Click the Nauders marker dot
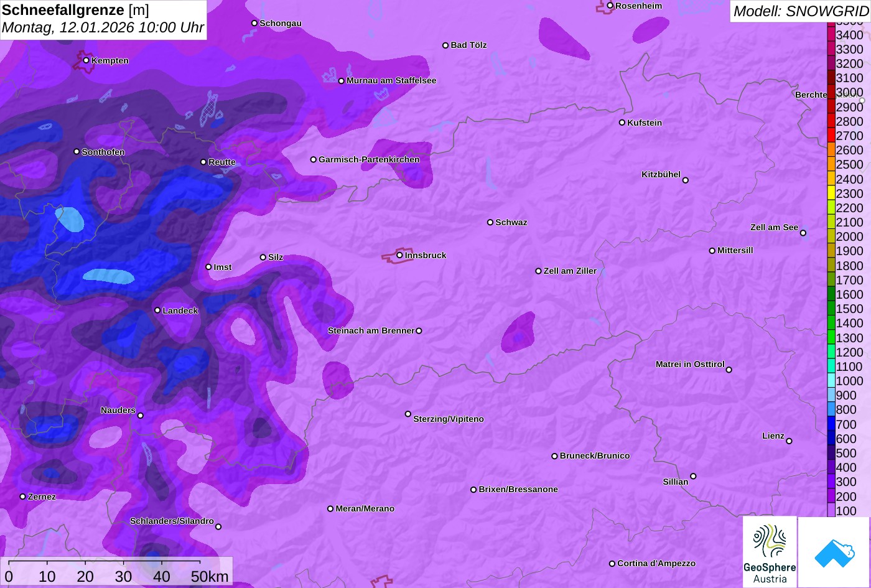 pyautogui.click(x=141, y=416)
